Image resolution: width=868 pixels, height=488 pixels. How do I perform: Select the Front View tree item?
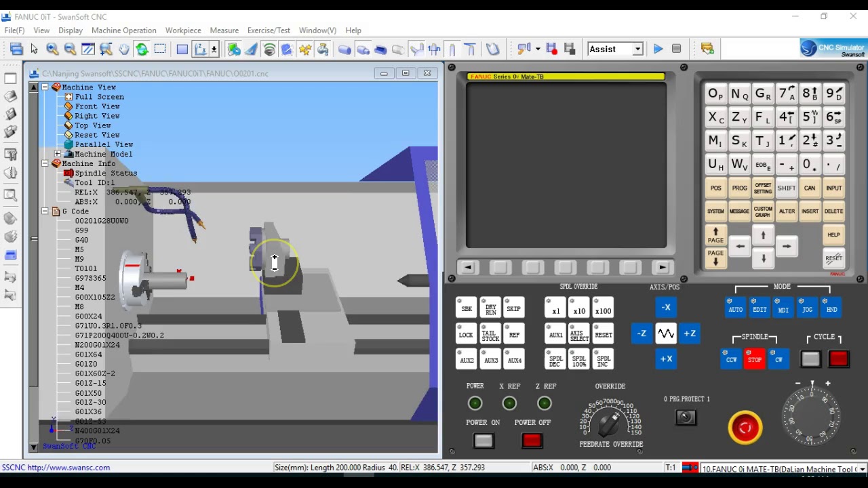coord(97,106)
